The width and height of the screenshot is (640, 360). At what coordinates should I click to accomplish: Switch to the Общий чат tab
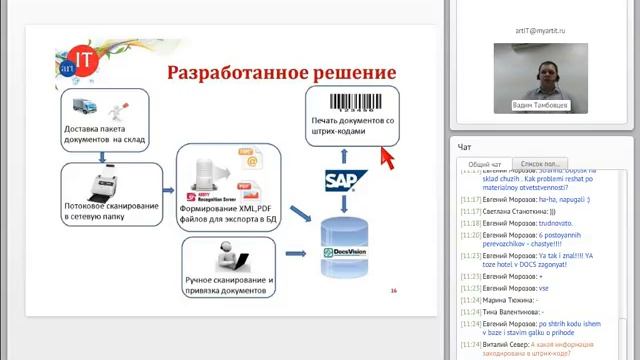(484, 164)
